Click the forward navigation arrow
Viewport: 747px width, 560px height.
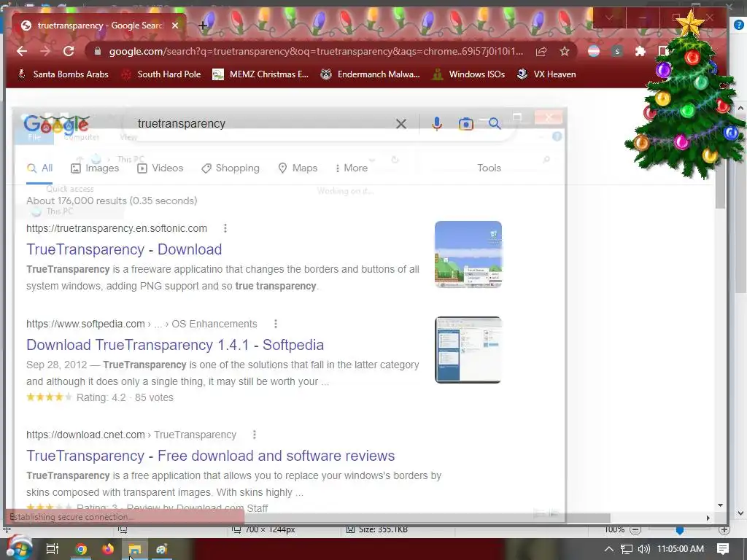pos(45,52)
